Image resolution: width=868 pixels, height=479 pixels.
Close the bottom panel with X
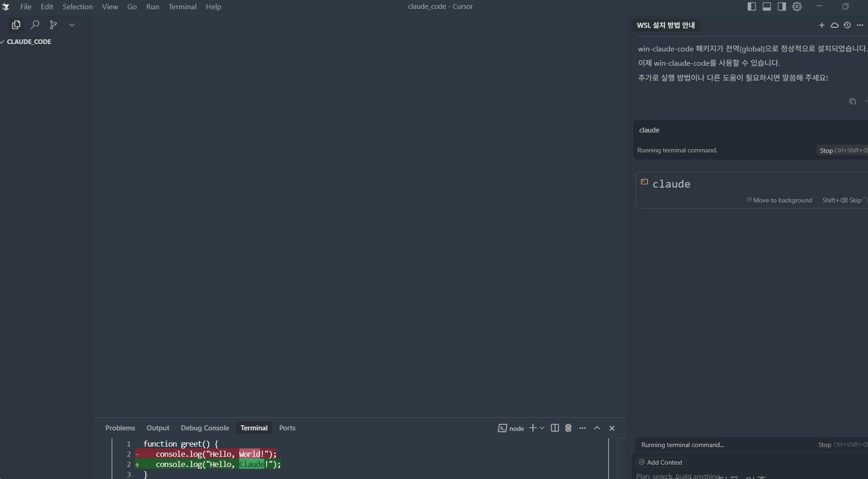(612, 428)
